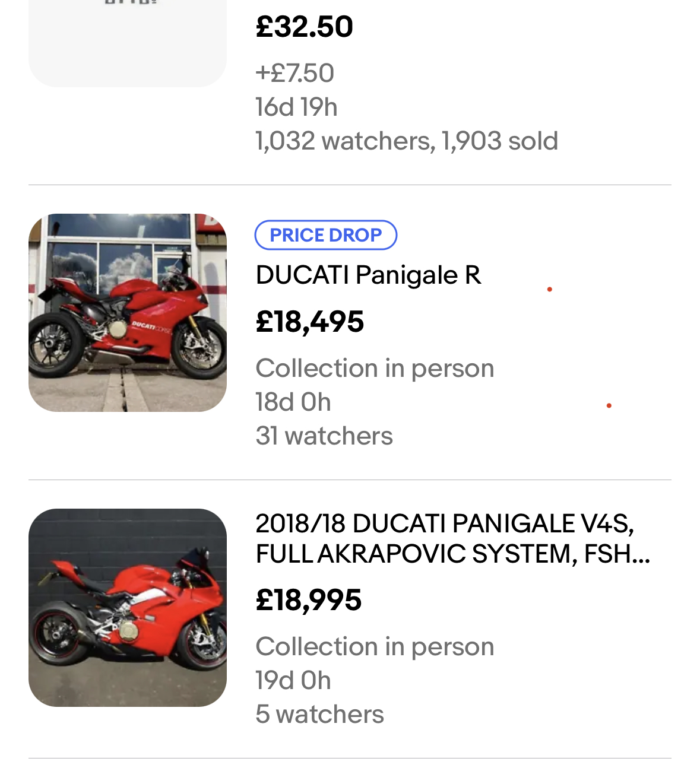700x768 pixels.
Task: Select the £18,495 price
Action: pos(309,322)
